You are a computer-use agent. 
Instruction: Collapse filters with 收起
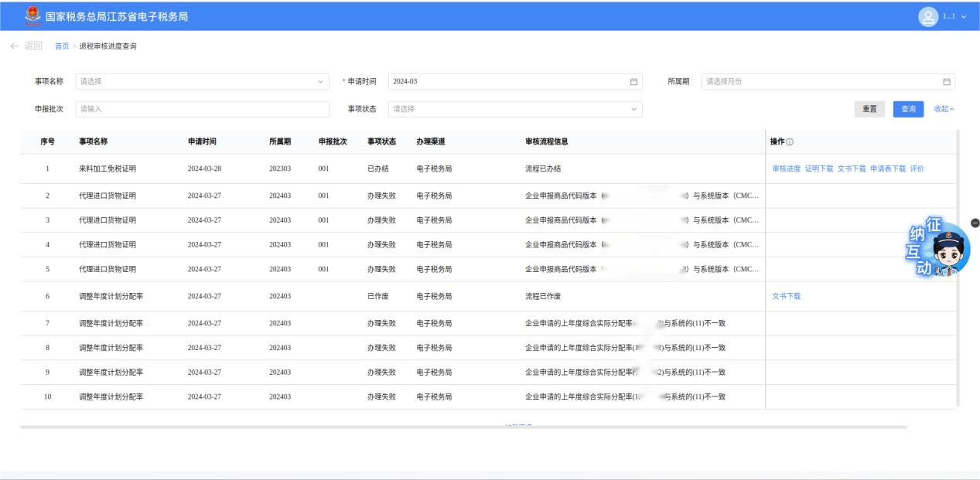coord(944,109)
